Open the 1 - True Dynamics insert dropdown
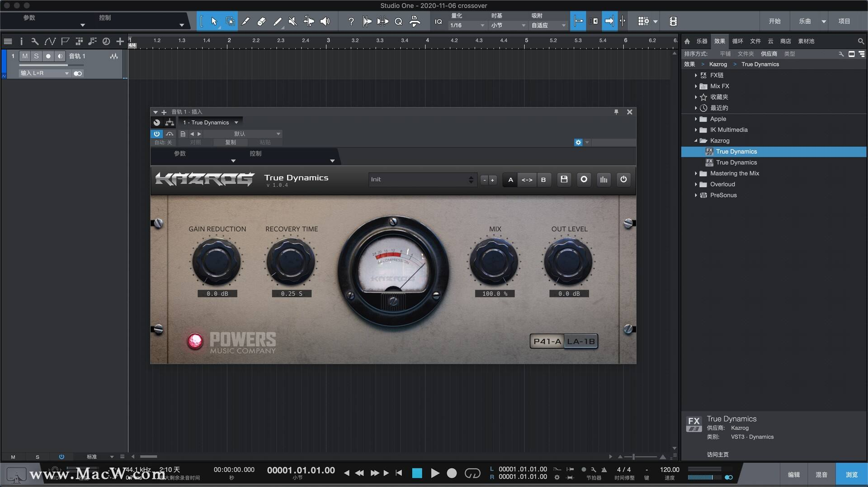This screenshot has height=487, width=868. click(x=210, y=123)
